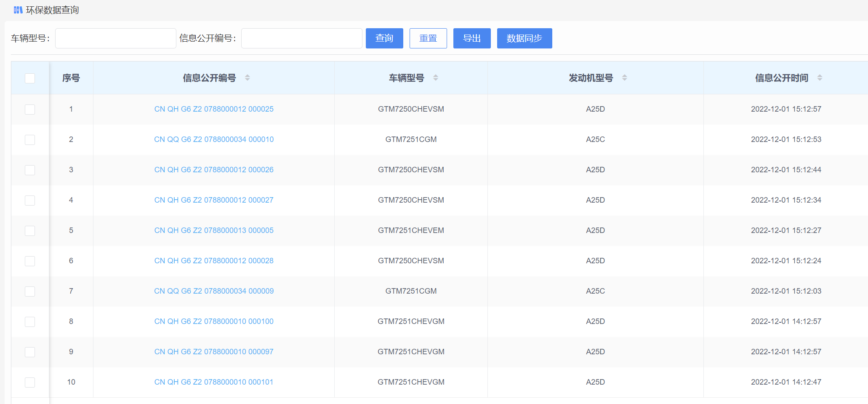This screenshot has height=404, width=868.
Task: Click time 2022-12-01 15:12:03
Action: pos(786,291)
